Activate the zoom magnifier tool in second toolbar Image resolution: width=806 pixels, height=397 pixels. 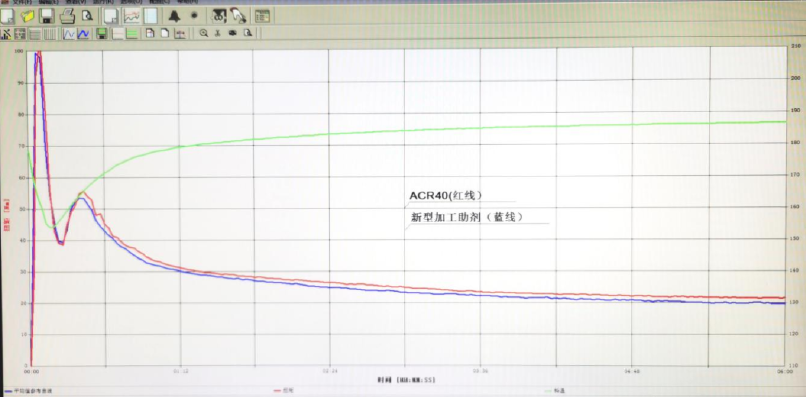pyautogui.click(x=204, y=33)
